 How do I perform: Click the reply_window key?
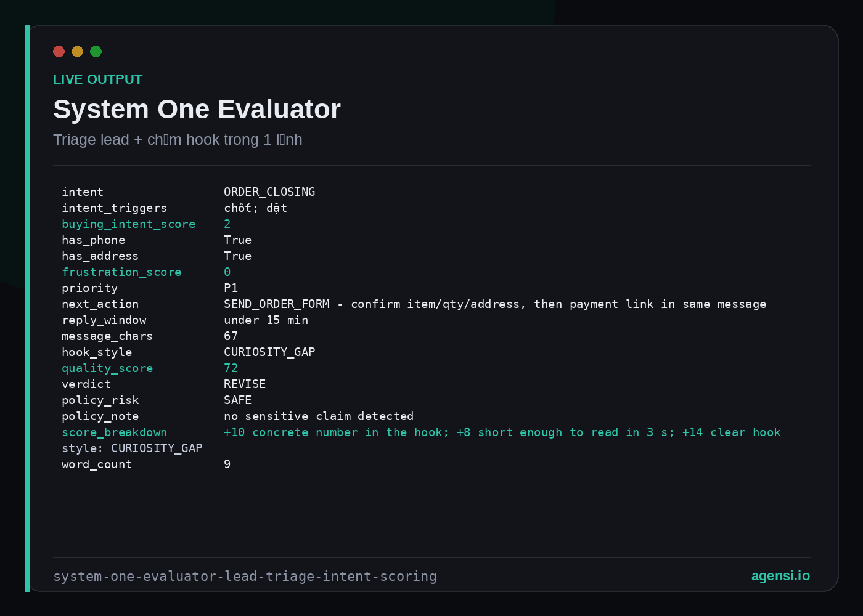[x=104, y=320]
